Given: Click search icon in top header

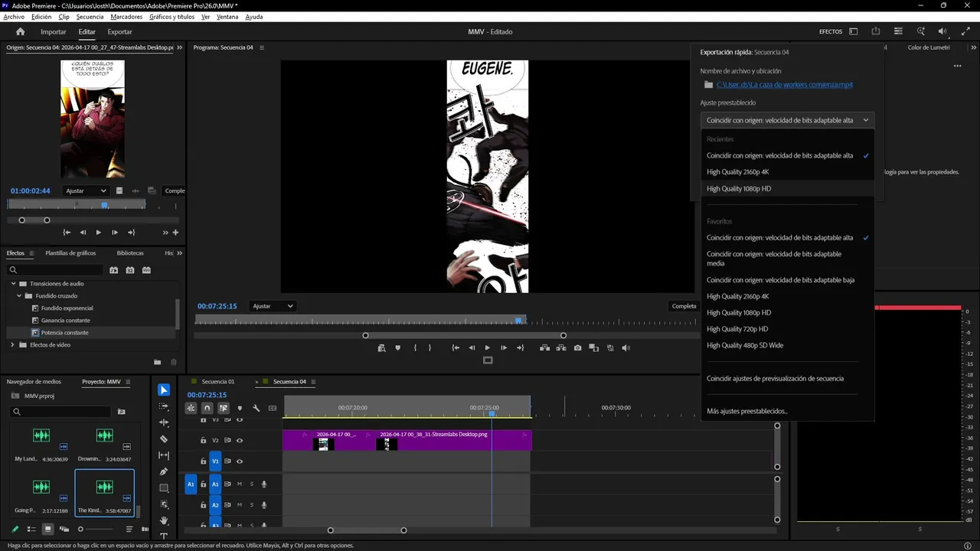Looking at the screenshot, I should pos(920,31).
